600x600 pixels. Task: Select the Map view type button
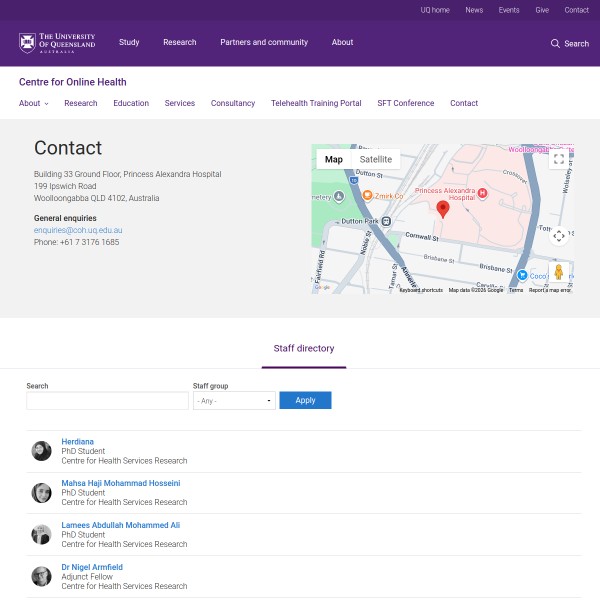tap(334, 159)
